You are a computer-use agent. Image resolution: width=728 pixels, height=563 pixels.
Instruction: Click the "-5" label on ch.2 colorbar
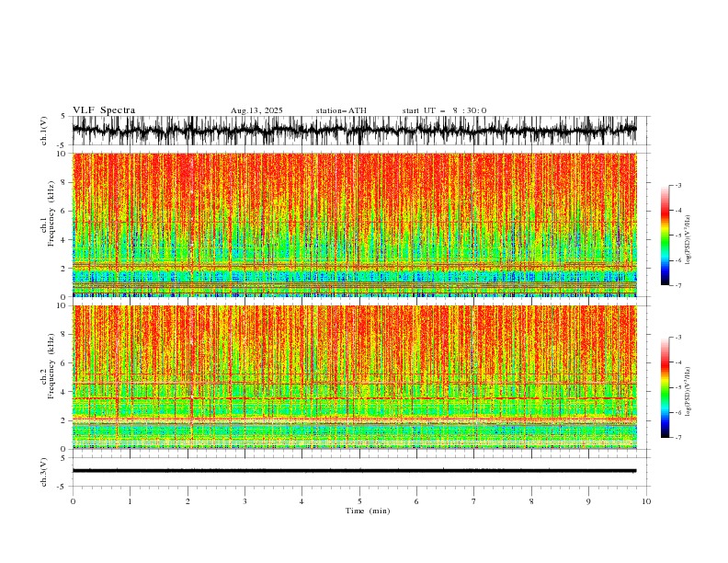[678, 387]
